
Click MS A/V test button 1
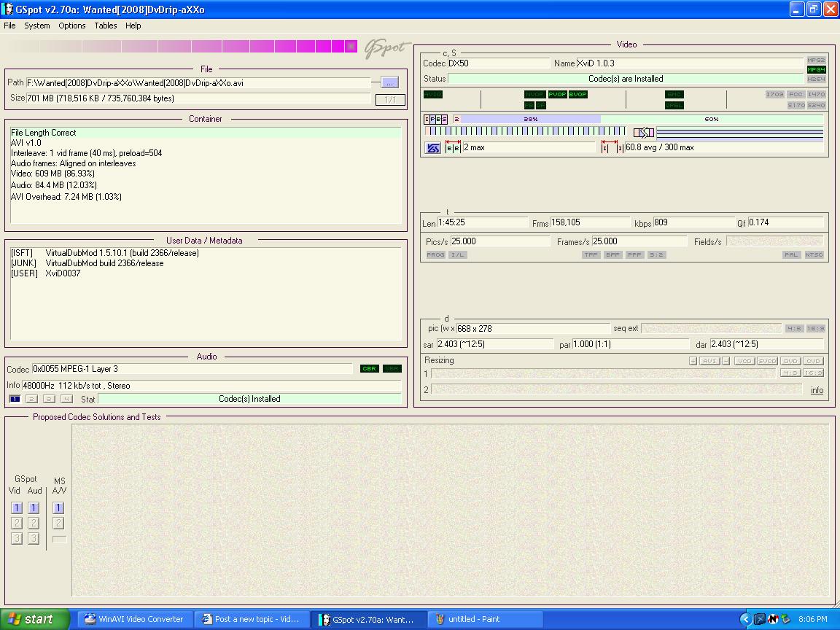[x=58, y=507]
